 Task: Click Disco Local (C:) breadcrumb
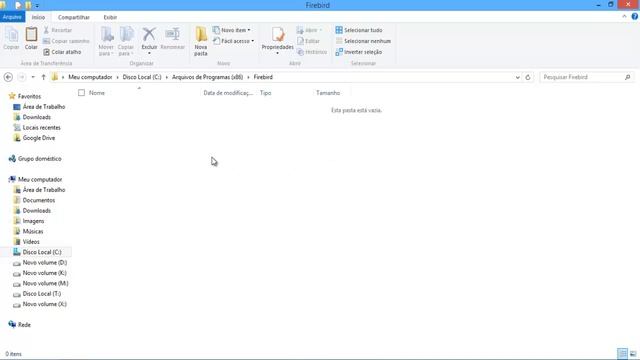pos(142,77)
